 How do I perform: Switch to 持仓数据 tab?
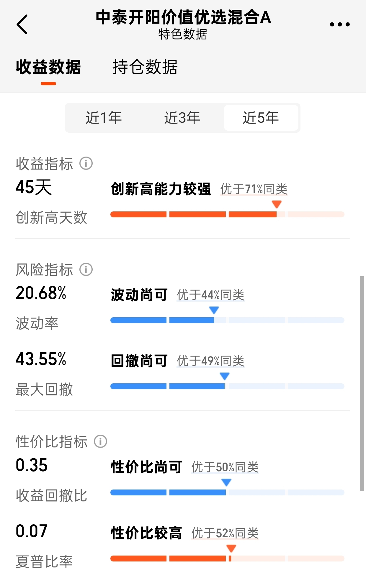[x=145, y=67]
